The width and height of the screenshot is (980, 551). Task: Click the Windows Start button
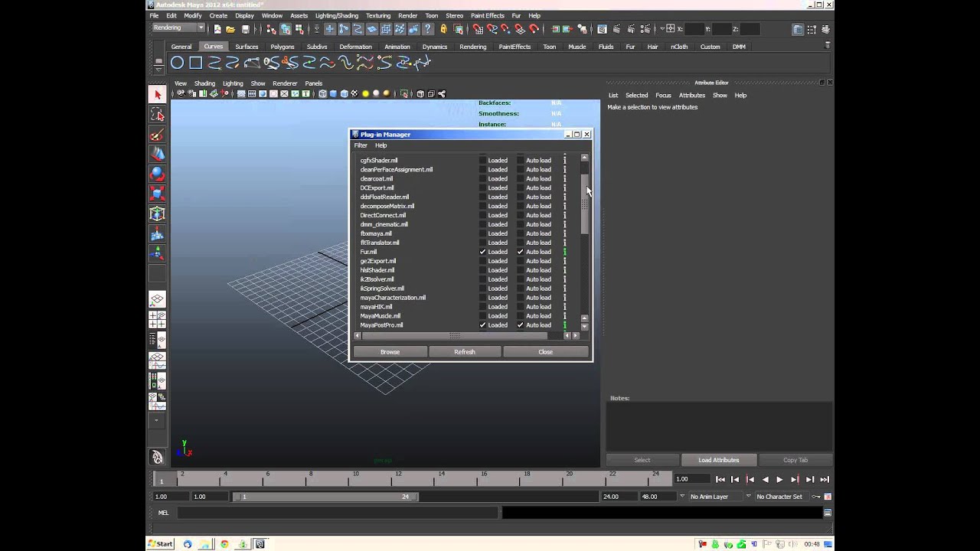pyautogui.click(x=160, y=544)
